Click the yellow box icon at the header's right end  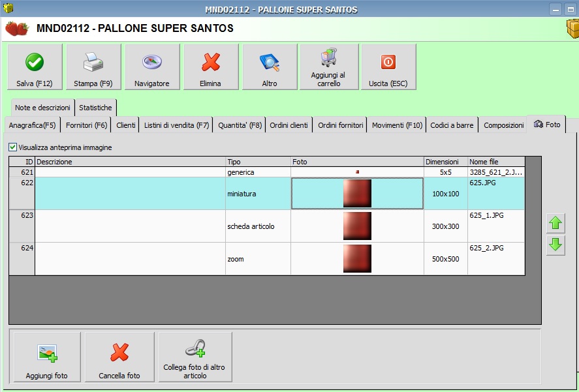pos(572,29)
